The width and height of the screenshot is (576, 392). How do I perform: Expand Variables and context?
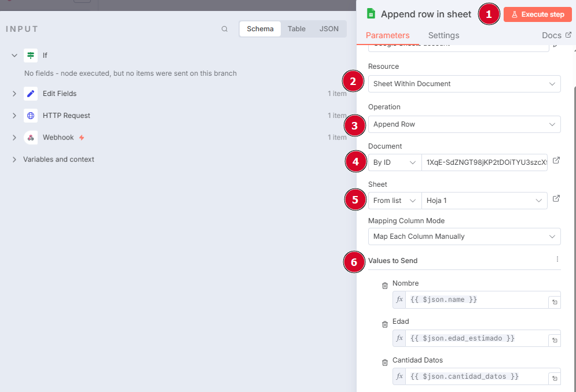(14, 160)
